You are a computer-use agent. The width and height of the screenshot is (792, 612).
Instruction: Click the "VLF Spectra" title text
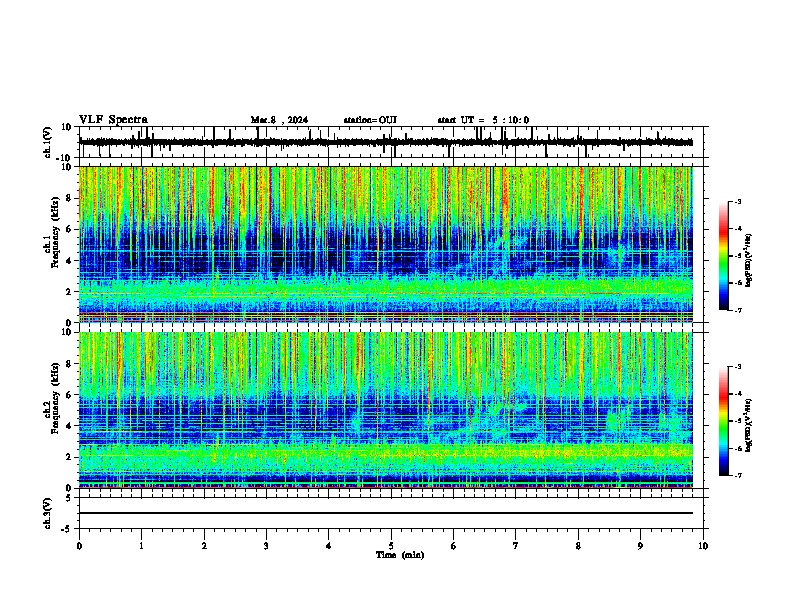click(x=113, y=119)
